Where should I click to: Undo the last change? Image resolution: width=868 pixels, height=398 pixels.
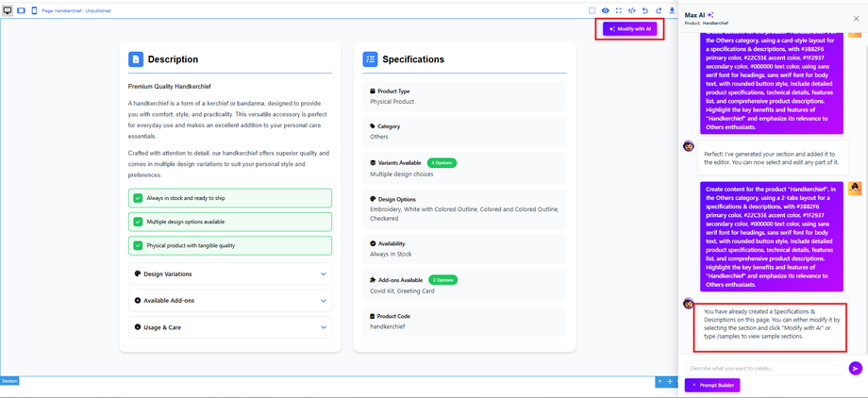(644, 10)
